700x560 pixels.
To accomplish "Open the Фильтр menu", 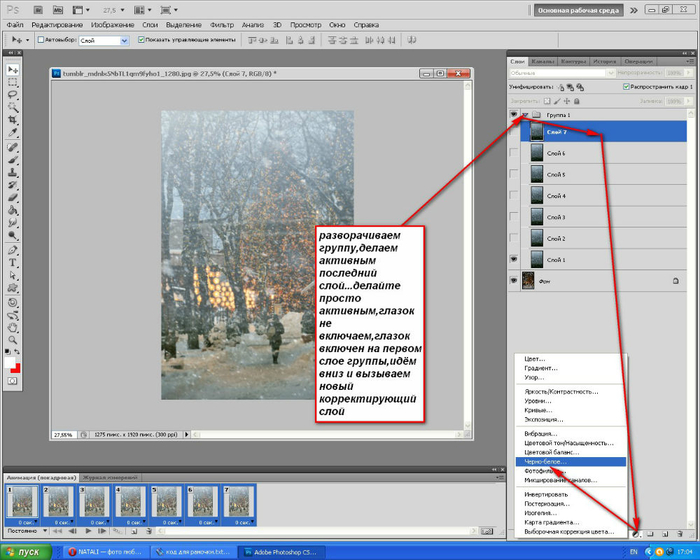I will [222, 25].
